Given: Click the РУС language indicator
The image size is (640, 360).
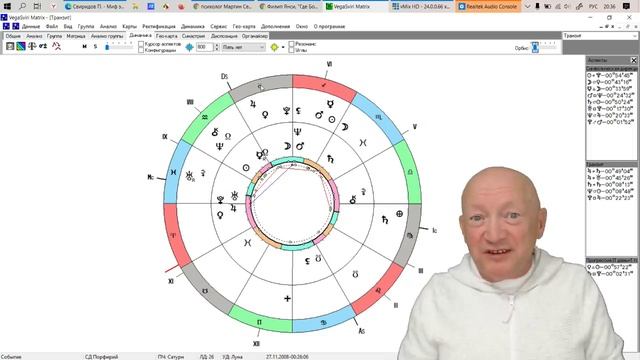Looking at the screenshot, I should click(x=593, y=7).
